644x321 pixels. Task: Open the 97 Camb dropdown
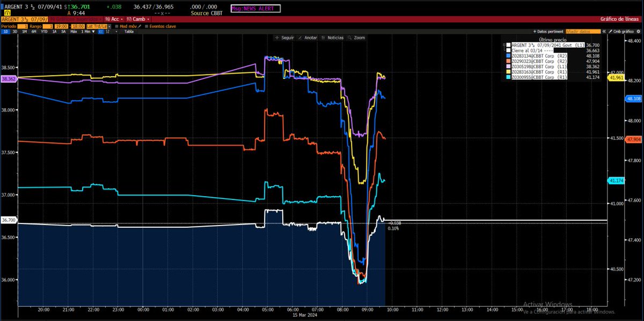(x=138, y=19)
